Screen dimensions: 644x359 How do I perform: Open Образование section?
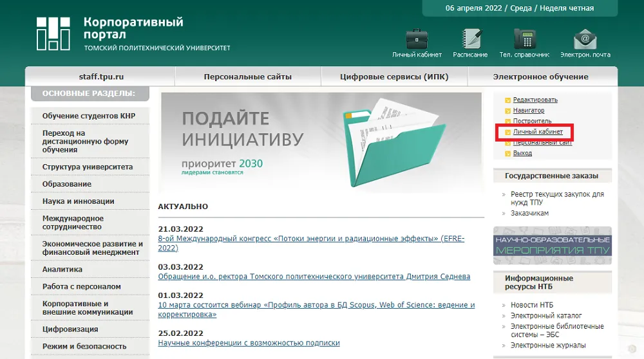[x=90, y=184]
